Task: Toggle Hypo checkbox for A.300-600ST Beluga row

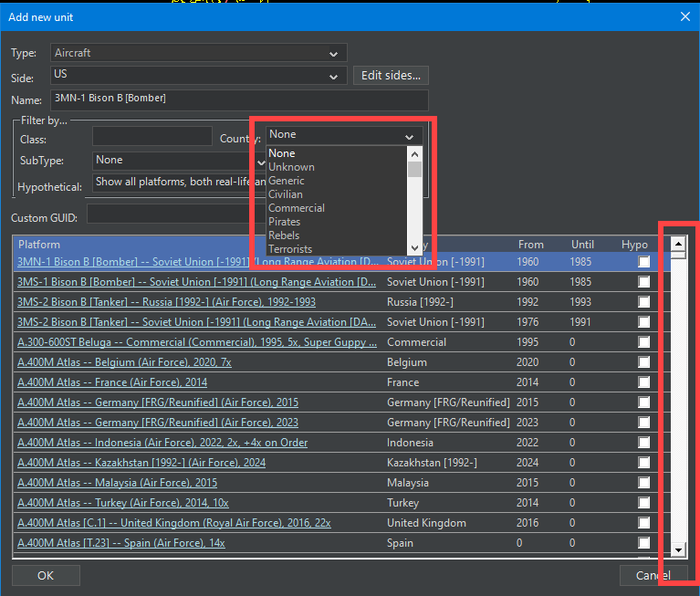Action: tap(643, 342)
